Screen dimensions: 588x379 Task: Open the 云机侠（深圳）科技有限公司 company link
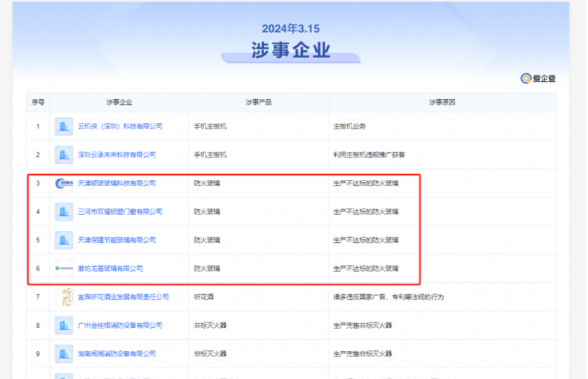pos(120,126)
